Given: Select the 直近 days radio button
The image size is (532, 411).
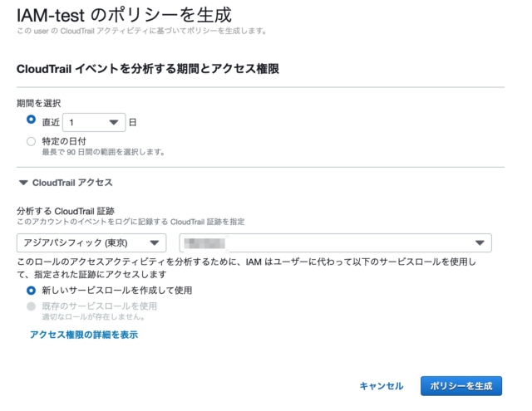Looking at the screenshot, I should [x=31, y=120].
